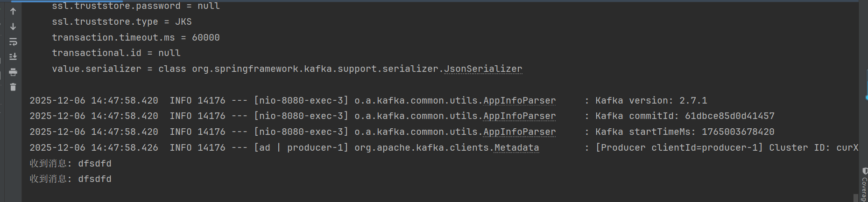Open the Coverage tool window tab
This screenshot has height=202, width=868.
tap(864, 186)
